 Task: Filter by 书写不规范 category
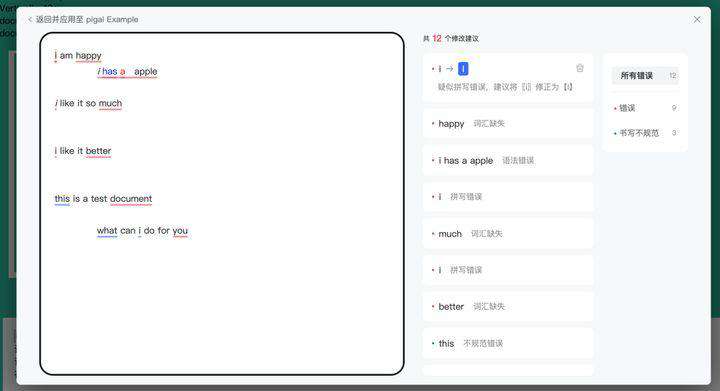(645, 133)
